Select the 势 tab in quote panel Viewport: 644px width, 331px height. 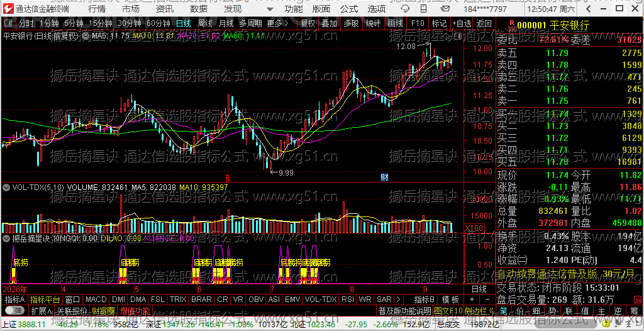click(553, 310)
